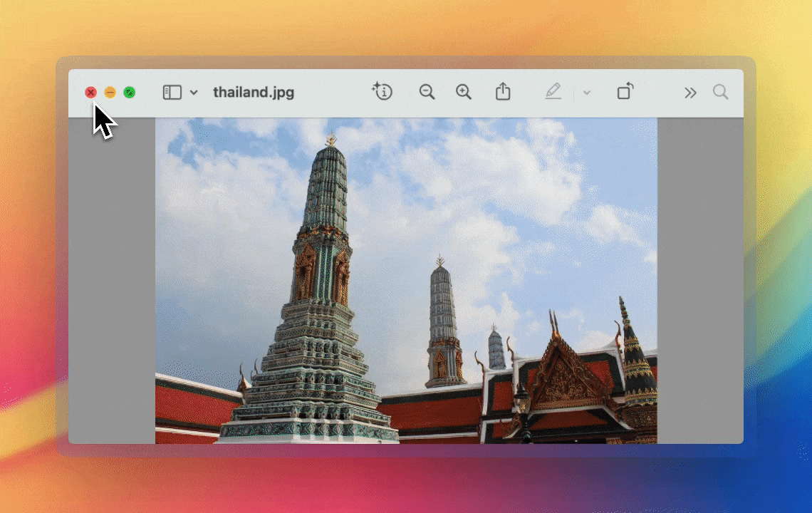The image size is (812, 513).
Task: Zoom in on the photo
Action: (x=464, y=92)
